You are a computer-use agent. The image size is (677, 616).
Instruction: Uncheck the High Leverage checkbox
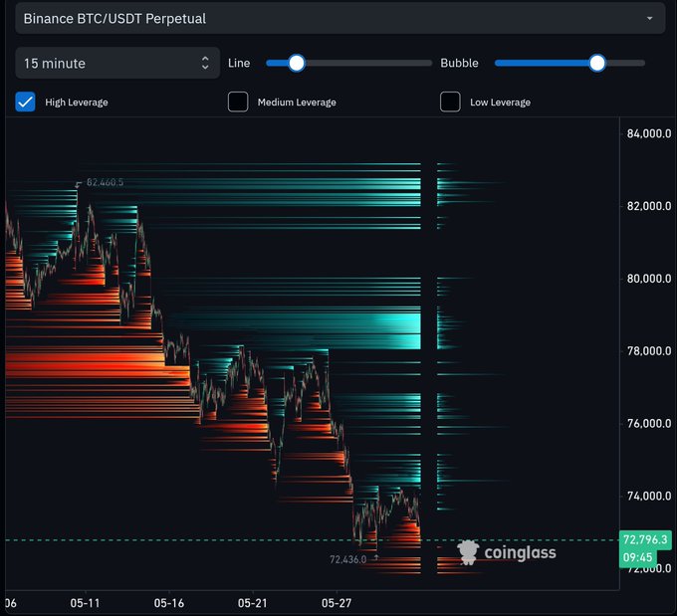point(25,102)
